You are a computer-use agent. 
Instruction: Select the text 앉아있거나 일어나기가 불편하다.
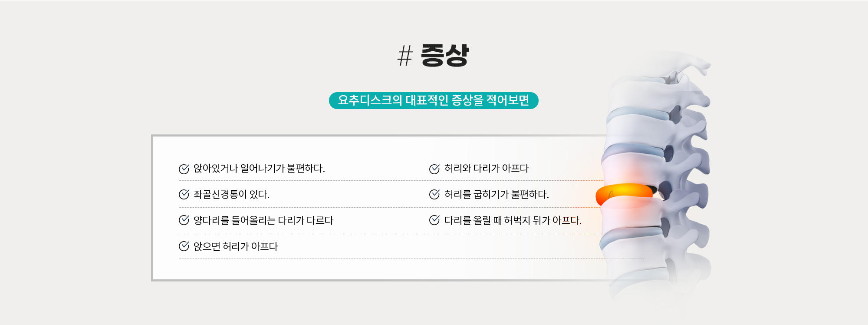(x=259, y=169)
